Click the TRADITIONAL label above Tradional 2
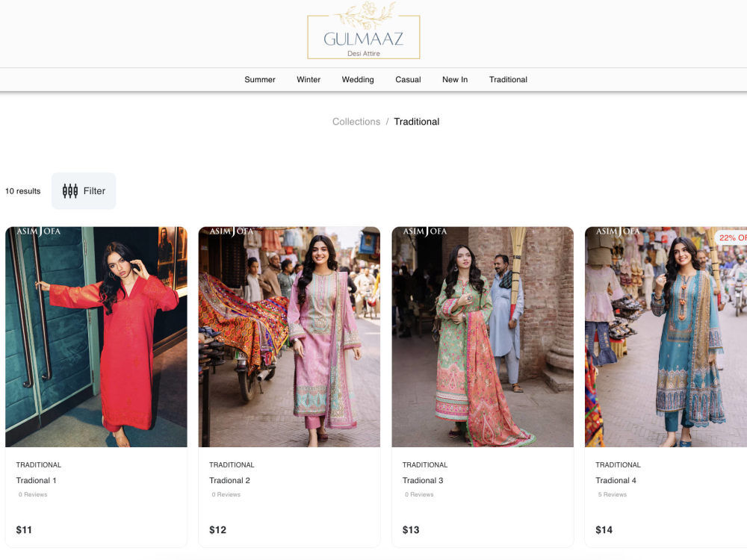 232,464
